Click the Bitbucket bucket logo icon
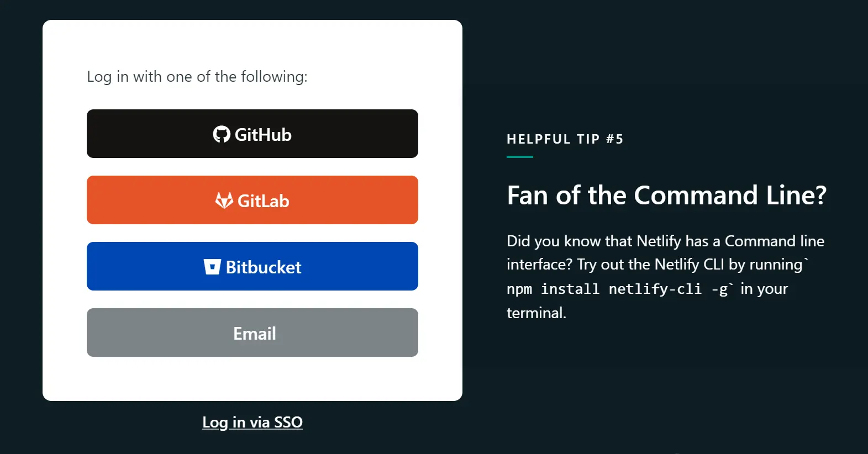The width and height of the screenshot is (868, 454). tap(212, 267)
